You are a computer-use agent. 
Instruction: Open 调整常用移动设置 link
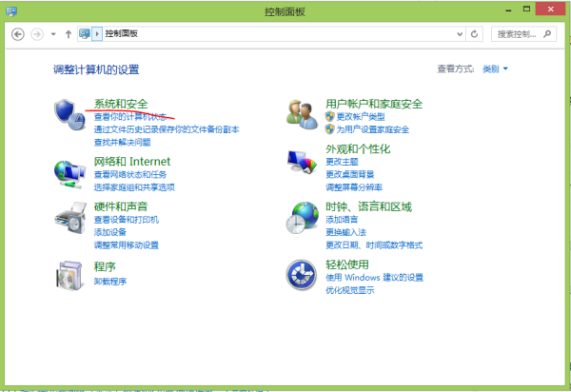[x=126, y=245]
